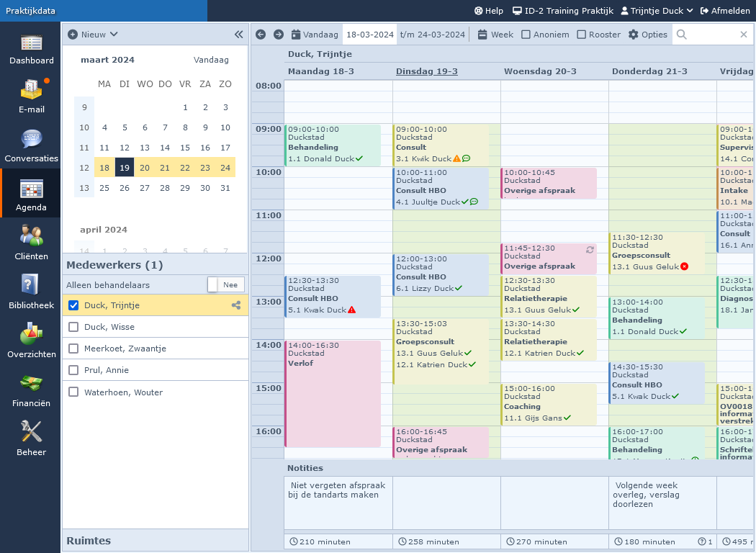Click share icon next to Duck, Trijntje
The height and width of the screenshot is (553, 756).
(236, 305)
